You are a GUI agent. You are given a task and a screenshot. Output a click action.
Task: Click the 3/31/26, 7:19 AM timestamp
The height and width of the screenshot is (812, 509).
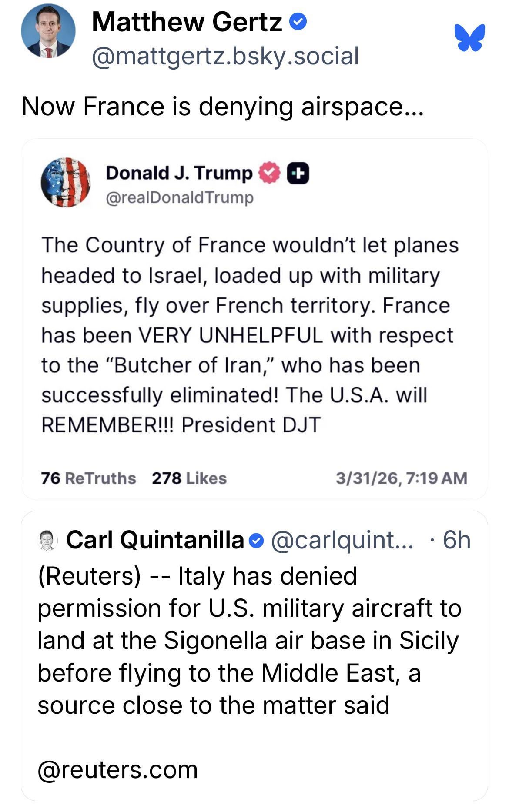[x=401, y=478]
